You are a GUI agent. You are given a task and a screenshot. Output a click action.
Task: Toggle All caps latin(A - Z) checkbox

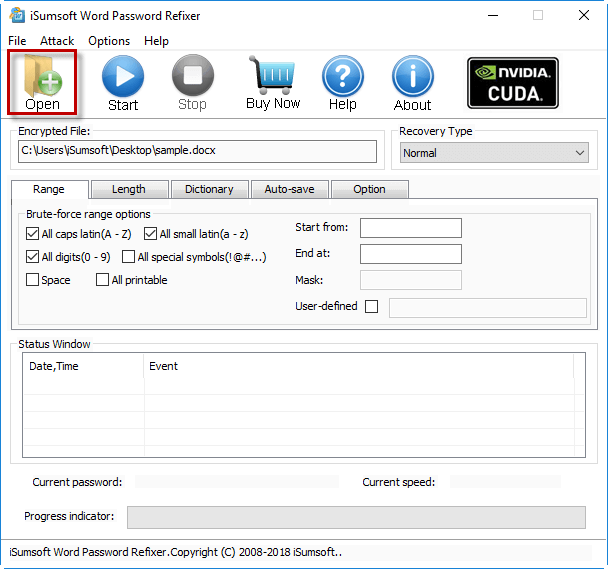[32, 234]
